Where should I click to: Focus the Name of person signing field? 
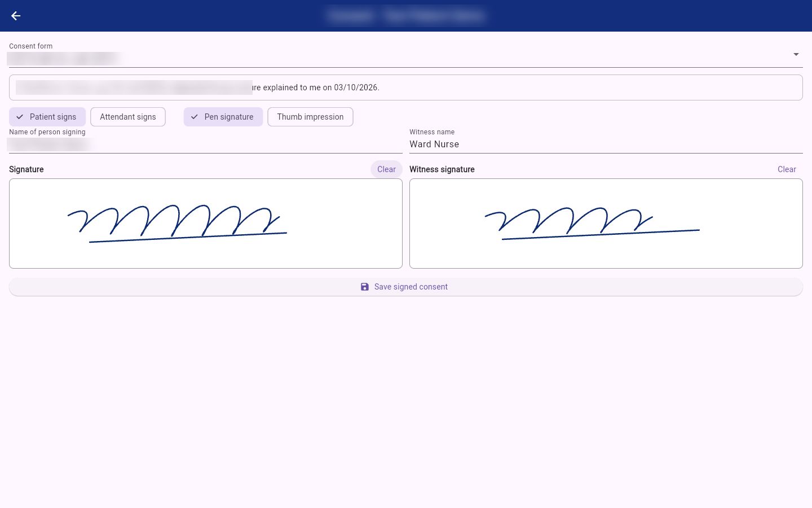click(x=206, y=141)
